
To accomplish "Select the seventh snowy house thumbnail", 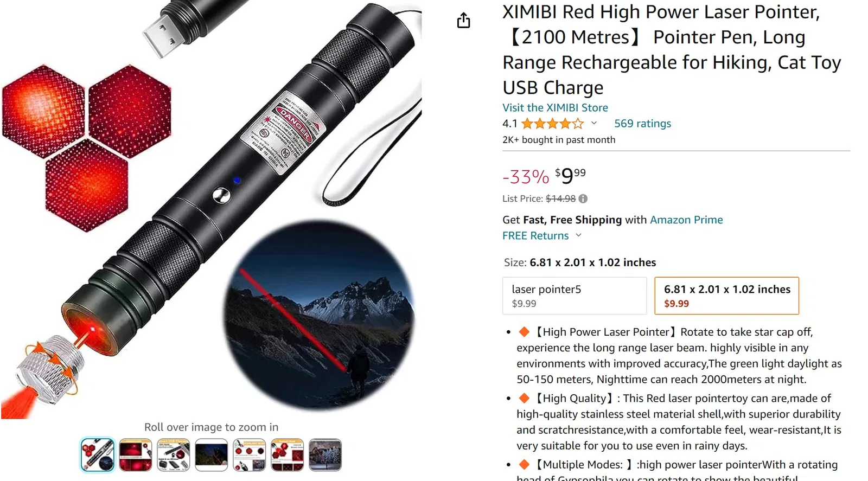I will point(325,454).
